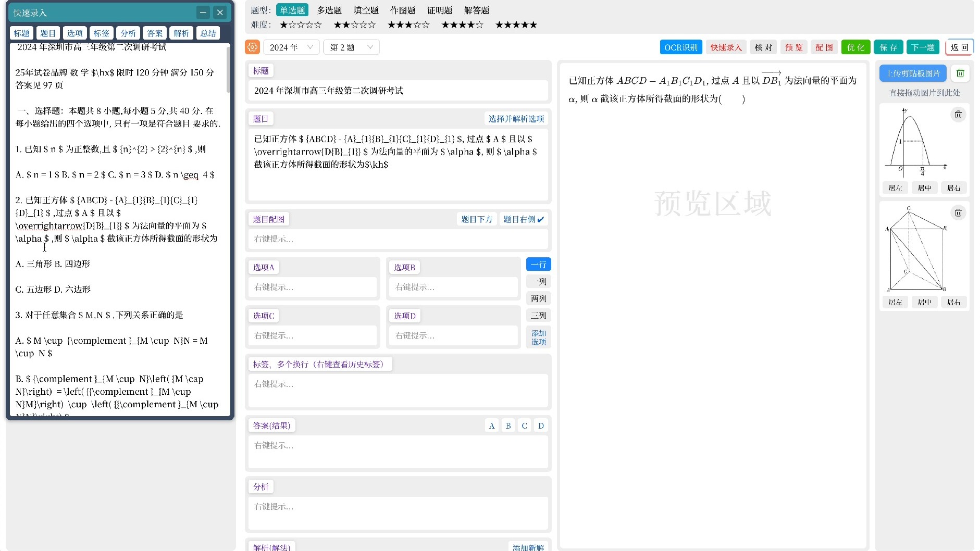The image size is (980, 551).
Task: Set difficulty to five stars
Action: pyautogui.click(x=516, y=24)
